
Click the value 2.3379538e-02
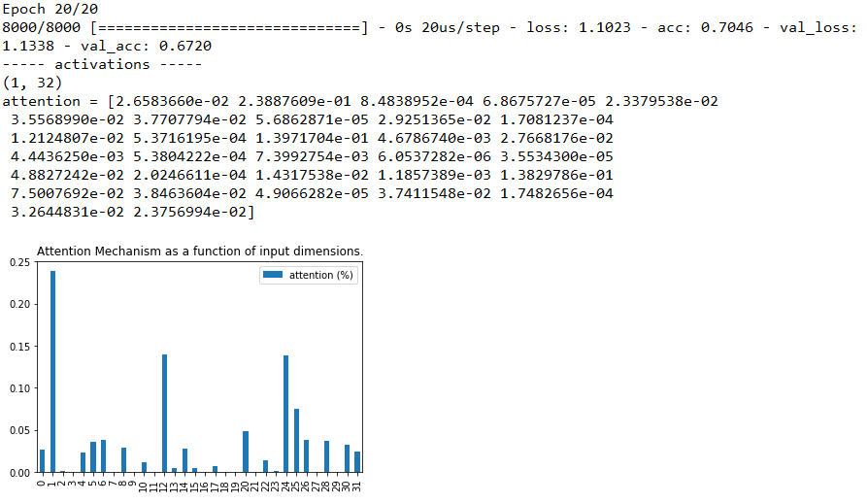tap(661, 101)
